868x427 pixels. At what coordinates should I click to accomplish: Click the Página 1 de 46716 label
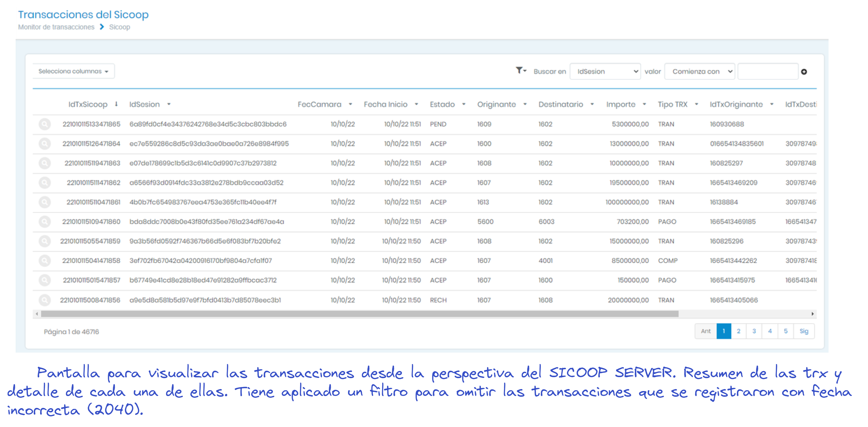point(71,332)
